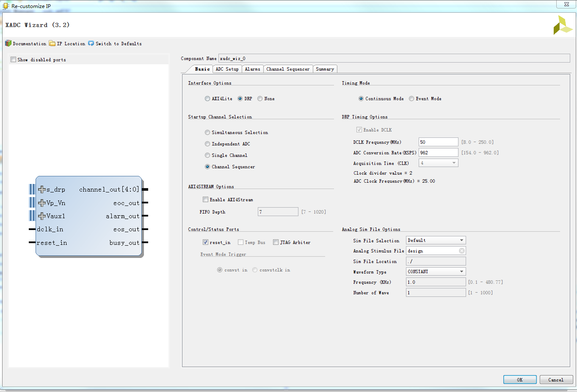Click the ADC Conversion Rate field
The width and height of the screenshot is (577, 392).
point(438,153)
